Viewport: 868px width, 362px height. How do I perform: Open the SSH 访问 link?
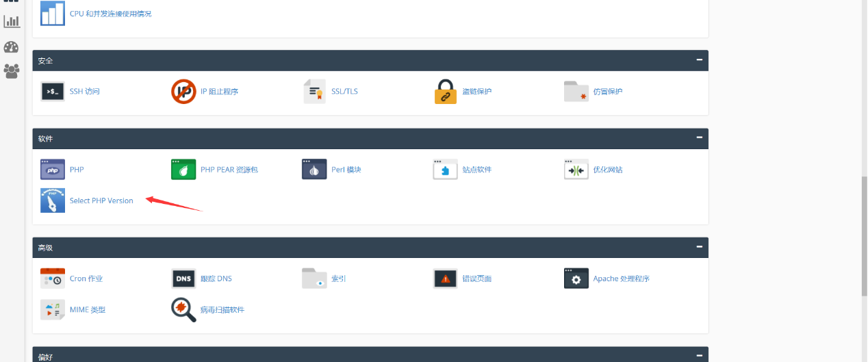tap(85, 92)
